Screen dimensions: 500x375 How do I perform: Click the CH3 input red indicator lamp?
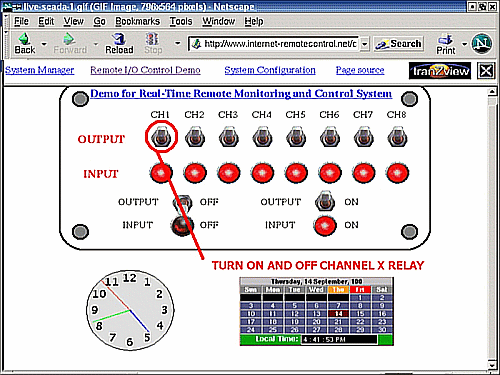(x=228, y=173)
